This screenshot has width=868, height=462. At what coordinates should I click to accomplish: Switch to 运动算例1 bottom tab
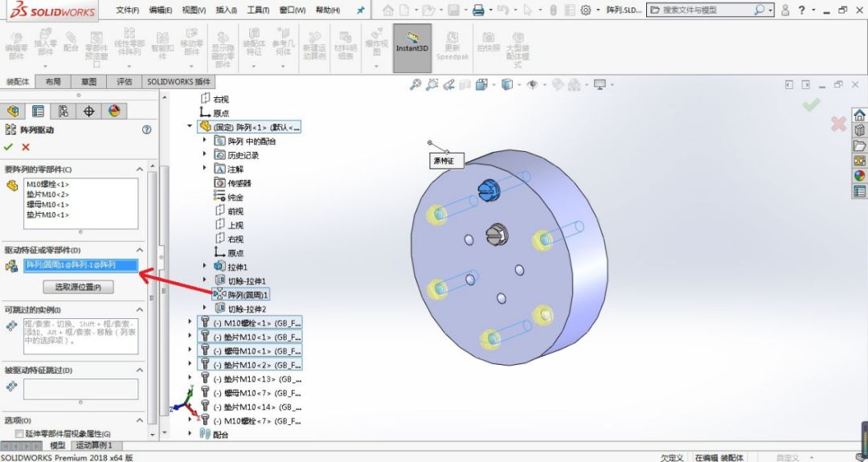tap(94, 445)
